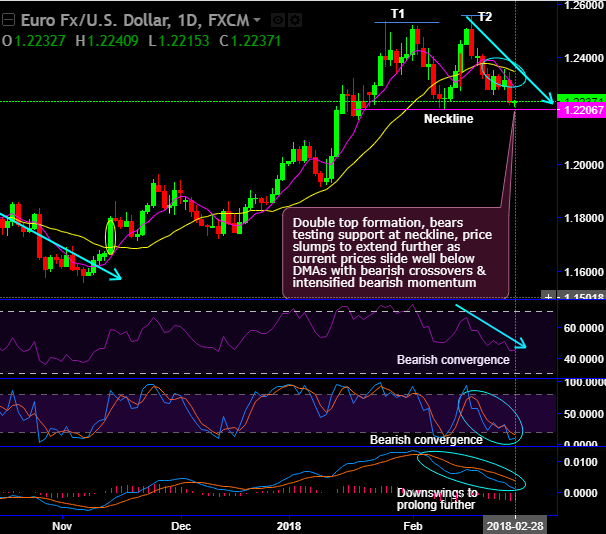Select the stochastic pane Bearish convergence label
Image resolution: width=606 pixels, height=534 pixels.
[x=426, y=440]
